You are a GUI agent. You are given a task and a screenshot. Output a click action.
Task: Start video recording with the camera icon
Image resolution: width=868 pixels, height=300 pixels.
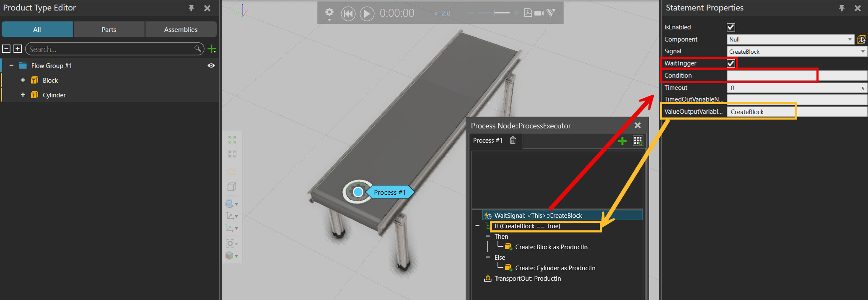[x=539, y=13]
